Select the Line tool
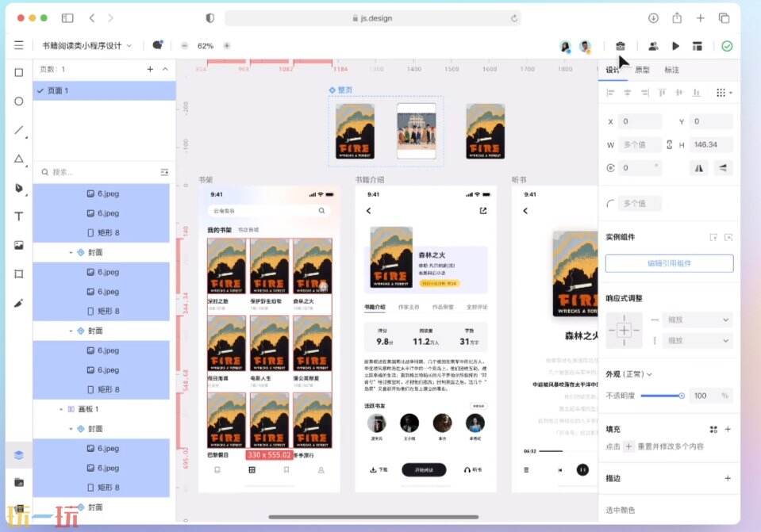The width and height of the screenshot is (761, 532). click(19, 130)
